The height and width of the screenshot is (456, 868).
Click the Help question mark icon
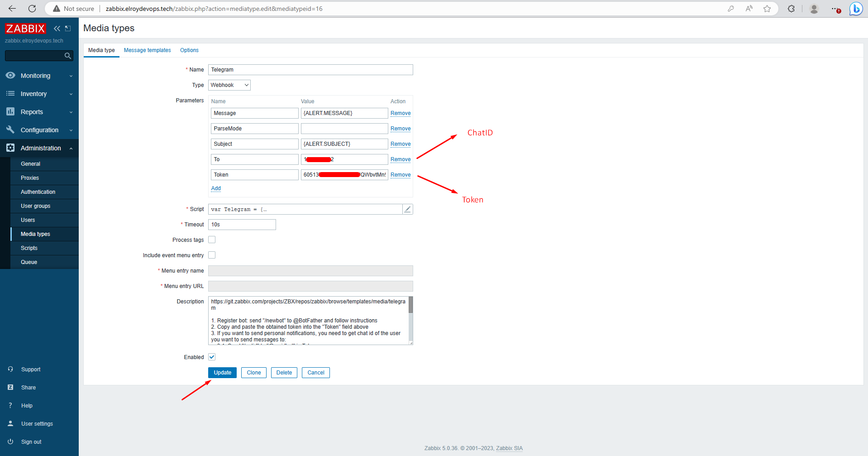click(x=10, y=405)
